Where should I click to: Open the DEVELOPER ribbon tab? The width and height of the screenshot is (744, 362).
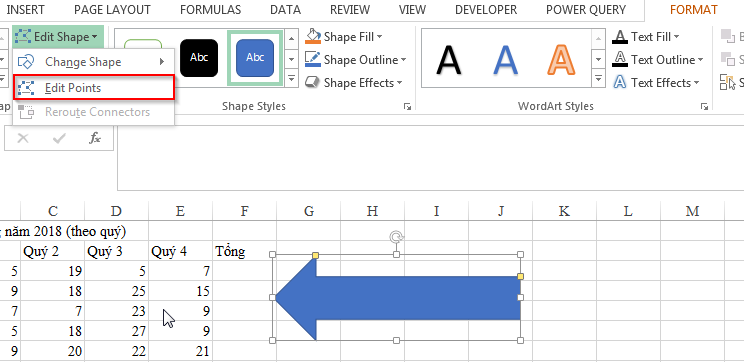(485, 9)
